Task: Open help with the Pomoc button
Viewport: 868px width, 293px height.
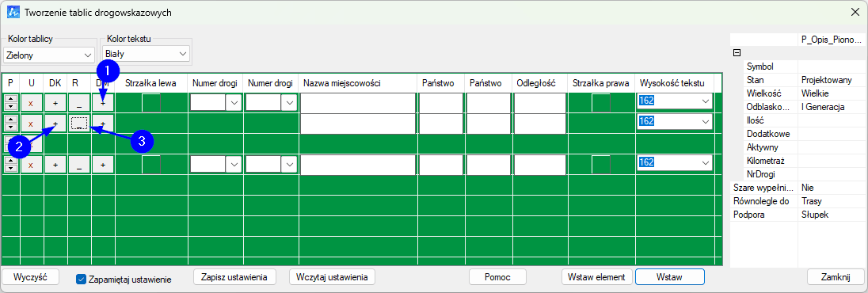Action: tap(497, 276)
